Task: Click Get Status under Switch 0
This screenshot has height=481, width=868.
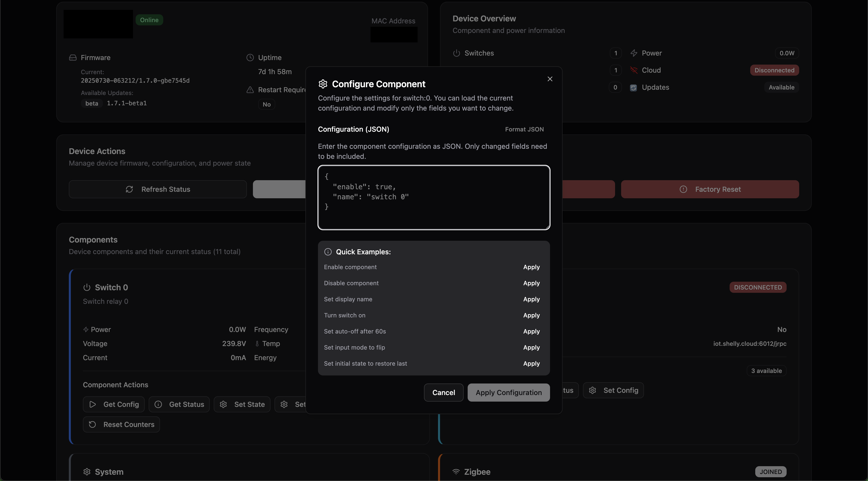Action: pyautogui.click(x=179, y=405)
